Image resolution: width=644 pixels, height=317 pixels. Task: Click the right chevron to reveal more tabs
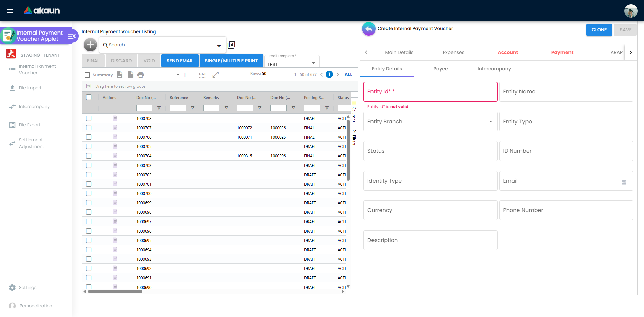point(630,52)
